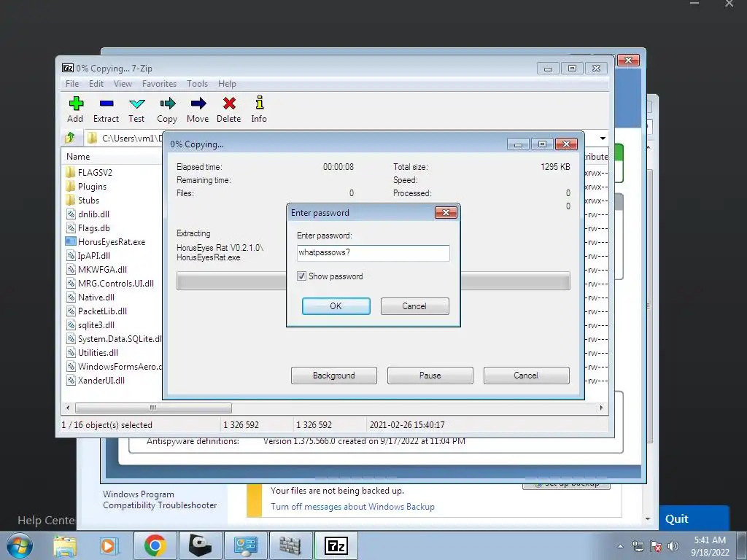Select the FLAGSV2 folder
Viewport: 747px width, 560px height.
click(x=88, y=172)
